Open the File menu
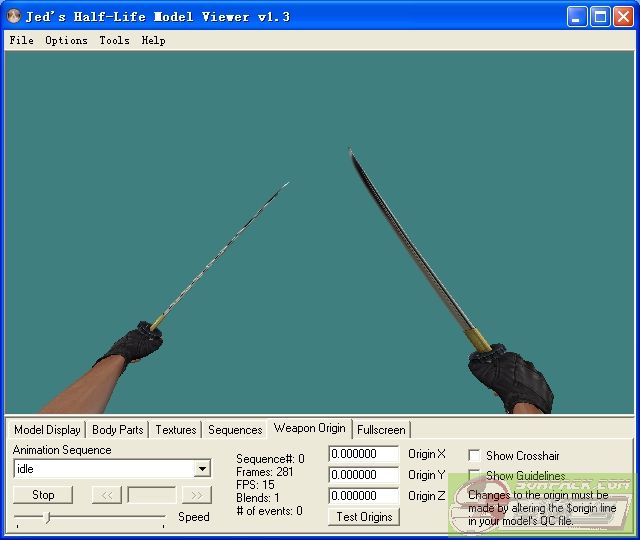The width and height of the screenshot is (640, 540). click(x=21, y=41)
